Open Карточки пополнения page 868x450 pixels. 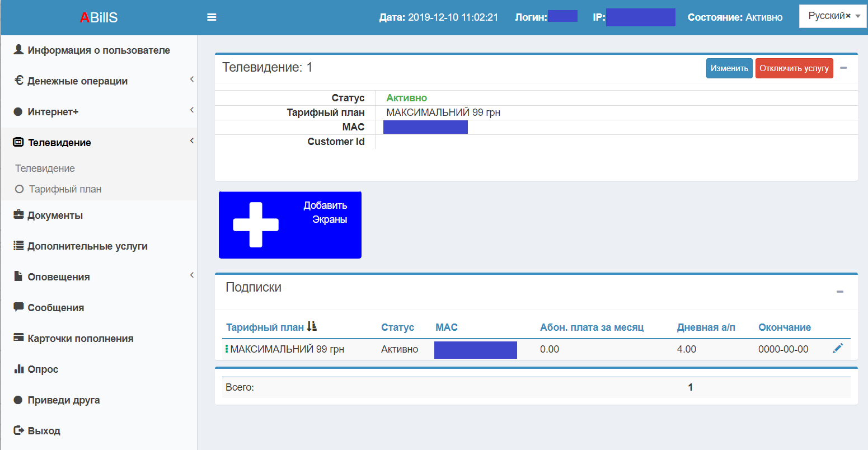tap(80, 339)
